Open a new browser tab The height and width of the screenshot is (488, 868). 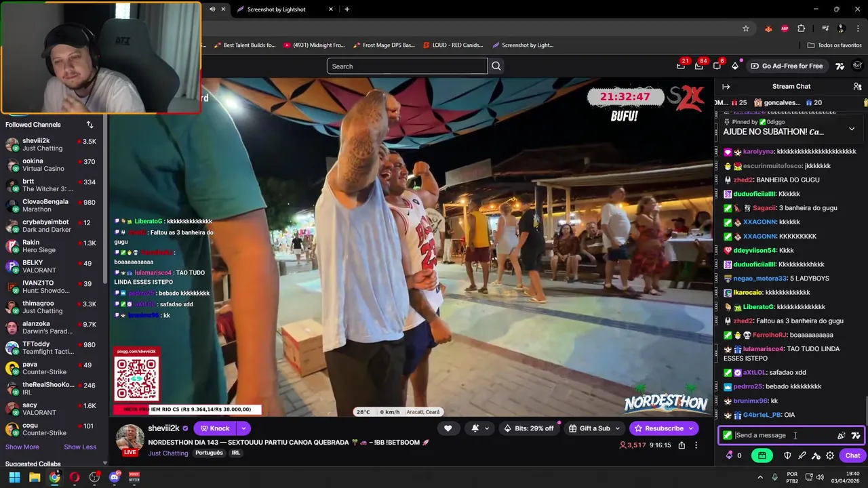coord(347,9)
